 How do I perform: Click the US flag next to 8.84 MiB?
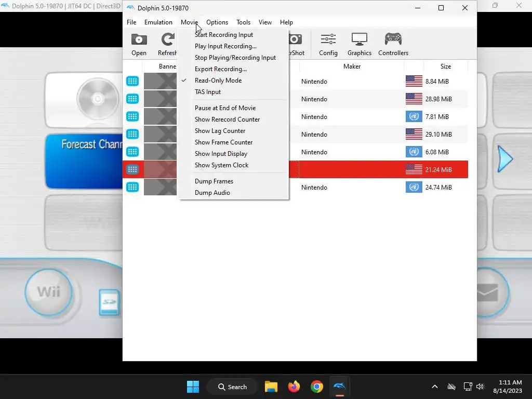coord(414,81)
